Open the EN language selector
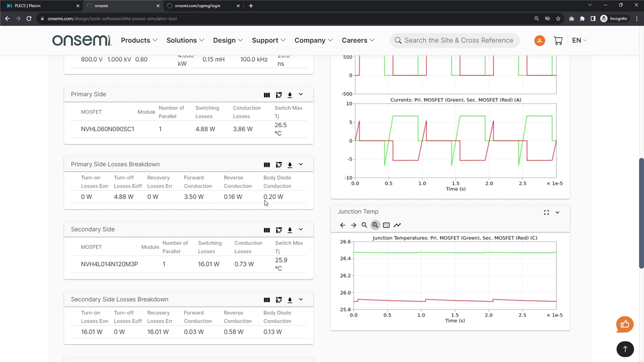The height and width of the screenshot is (362, 644). (x=580, y=40)
